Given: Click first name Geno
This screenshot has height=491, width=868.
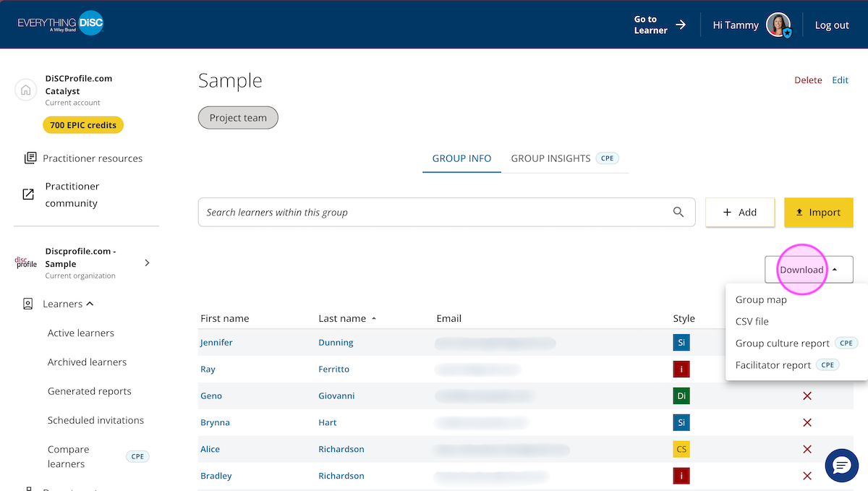Looking at the screenshot, I should click(x=211, y=396).
